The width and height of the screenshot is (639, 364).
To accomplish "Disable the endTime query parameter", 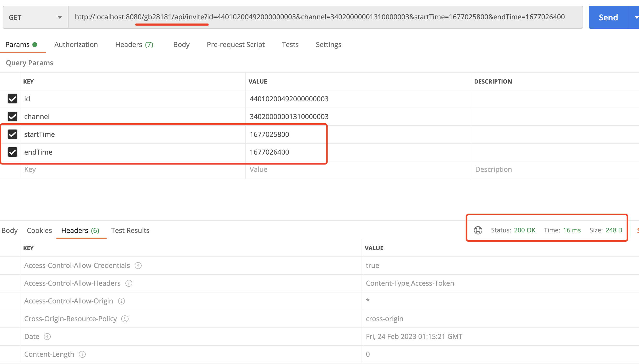I will pyautogui.click(x=12, y=152).
